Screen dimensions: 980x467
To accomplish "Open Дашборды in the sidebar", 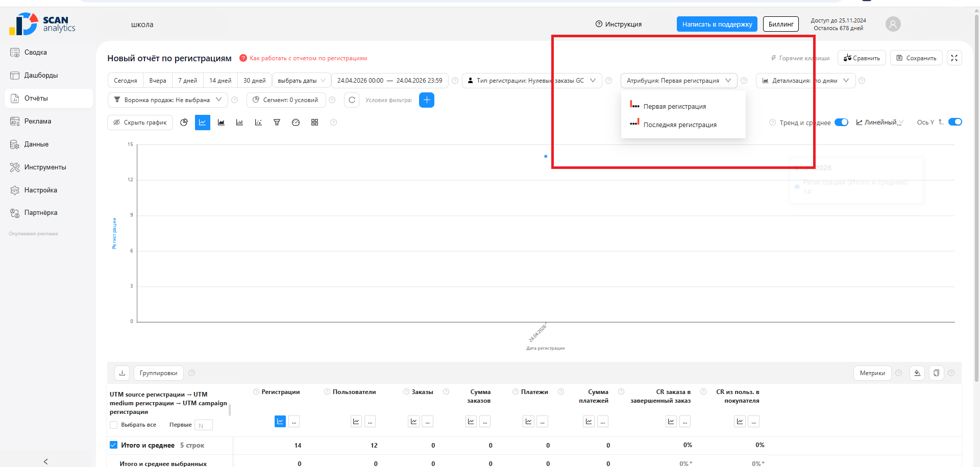I will [x=49, y=76].
